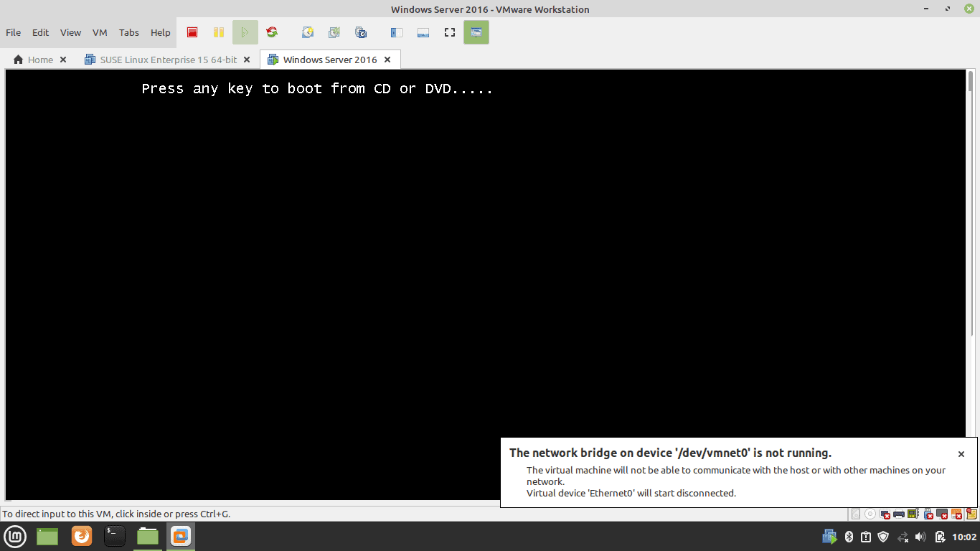Open the Tabs menu
This screenshot has height=551, width=980.
pos(129,32)
